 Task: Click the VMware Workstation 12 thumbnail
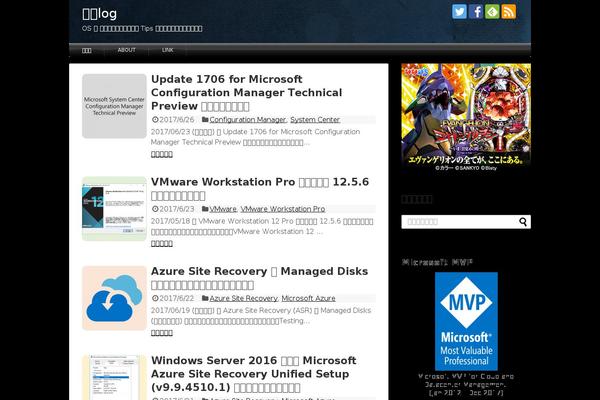(x=114, y=209)
